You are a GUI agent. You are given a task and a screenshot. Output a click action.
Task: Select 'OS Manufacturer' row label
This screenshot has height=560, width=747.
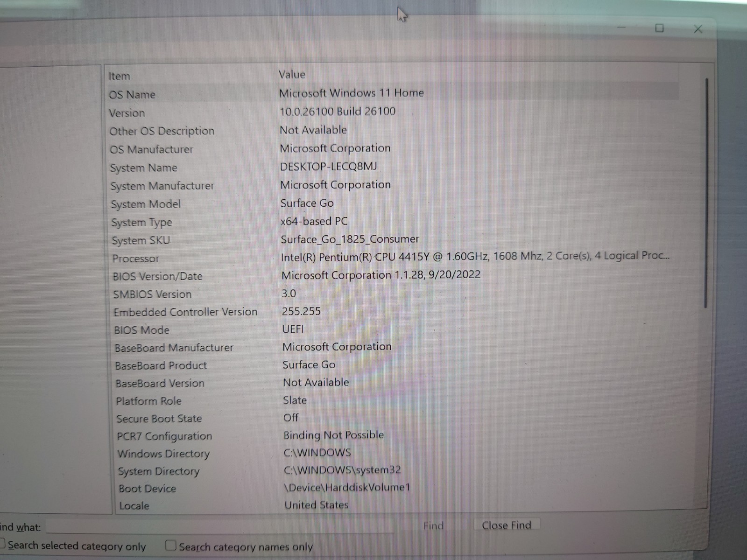pyautogui.click(x=151, y=149)
